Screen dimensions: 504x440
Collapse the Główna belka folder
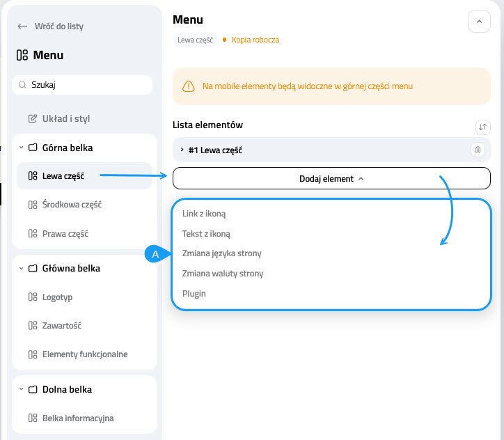(x=22, y=268)
